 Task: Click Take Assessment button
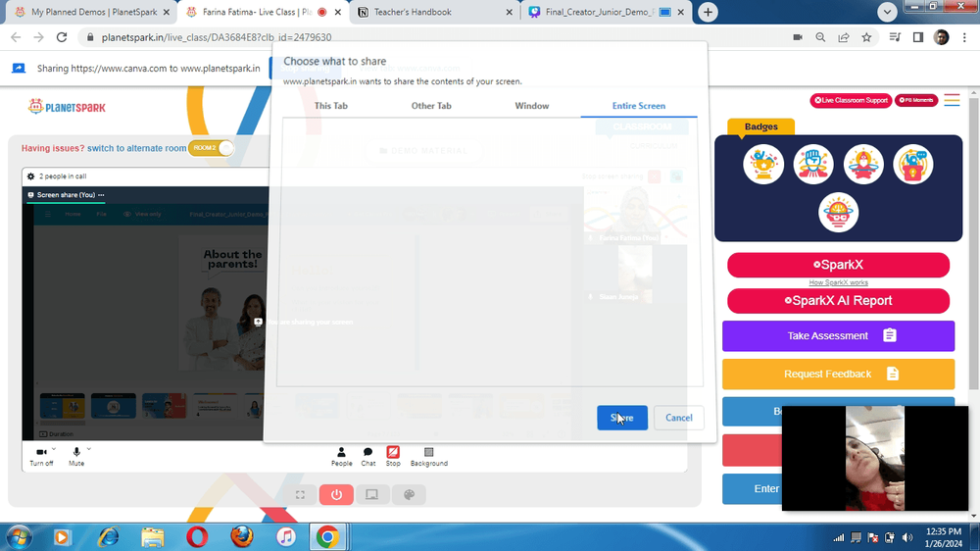click(838, 336)
